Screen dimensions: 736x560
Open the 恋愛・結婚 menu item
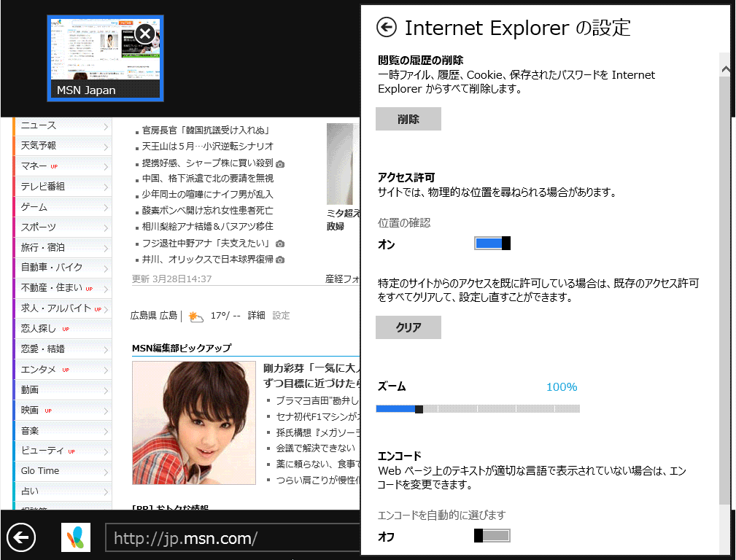(63, 349)
